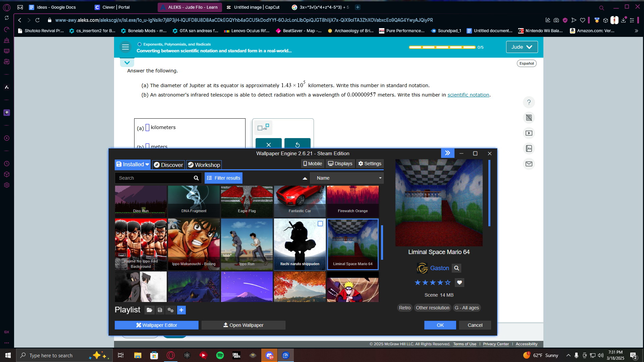Open the Jude account dropdown in ALEKS
This screenshot has width=644, height=362.
pyautogui.click(x=522, y=47)
